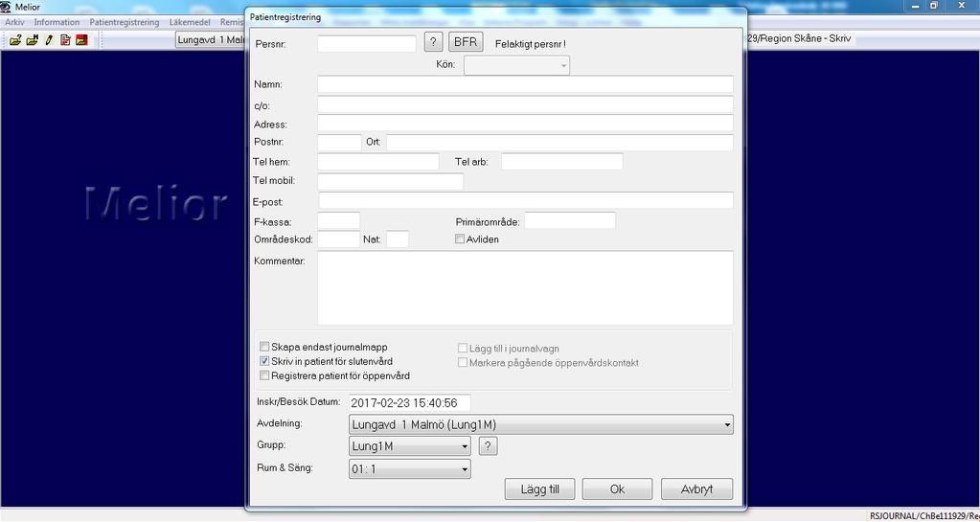
Task: Enable Skapa endast journalmapp
Action: pyautogui.click(x=264, y=347)
